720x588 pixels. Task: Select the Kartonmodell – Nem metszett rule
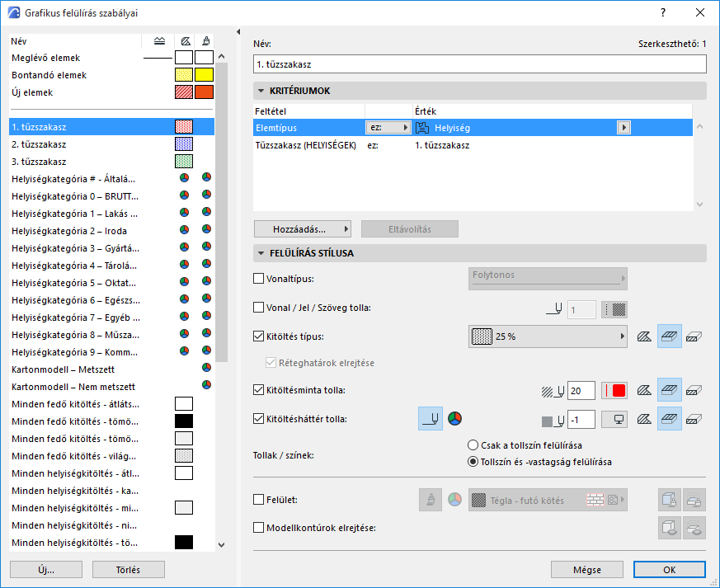pos(111,387)
